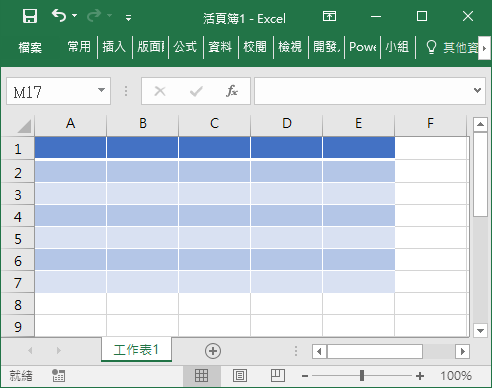Click the macro recording icon in status bar

(59, 376)
